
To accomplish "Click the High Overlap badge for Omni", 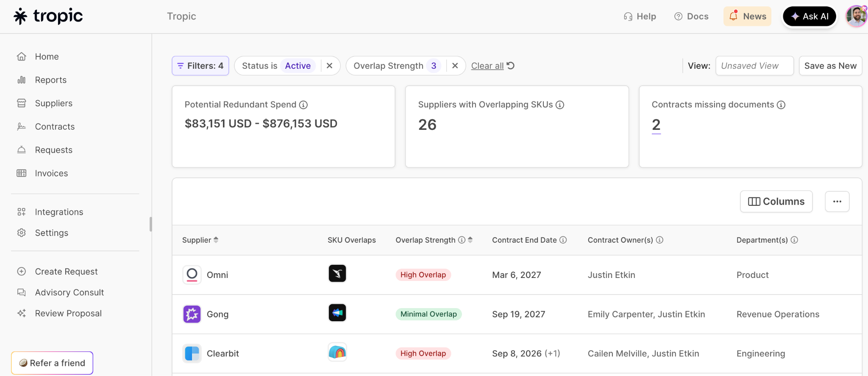I will [x=423, y=275].
